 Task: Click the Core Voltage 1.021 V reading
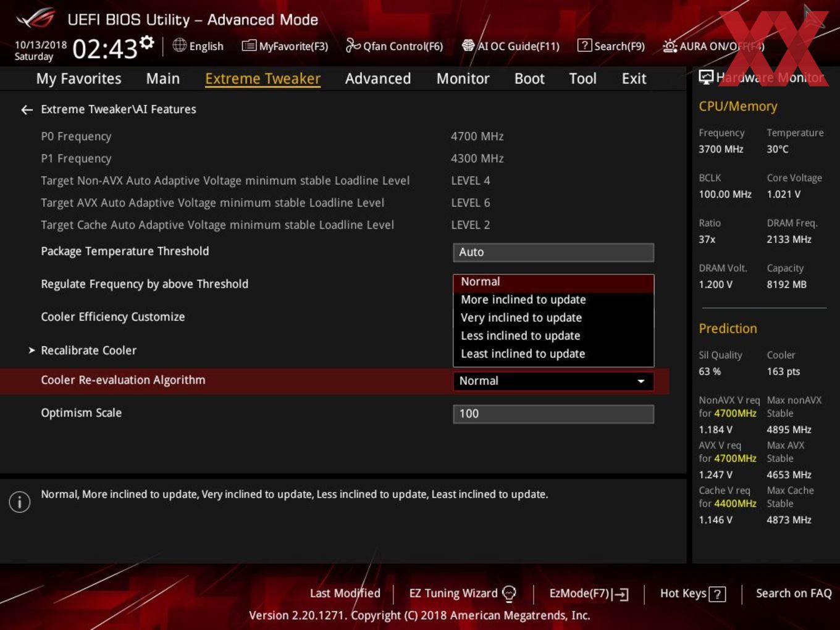coord(783,195)
